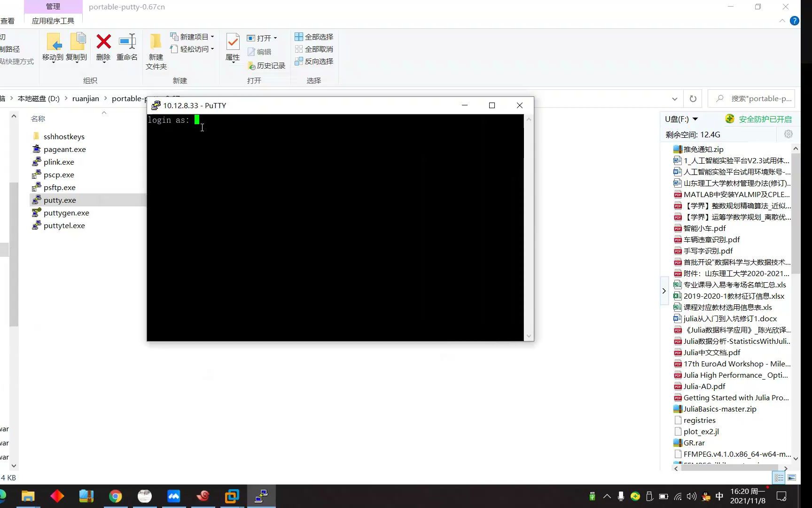
Task: Launch Chrome from the taskbar
Action: coord(116,496)
